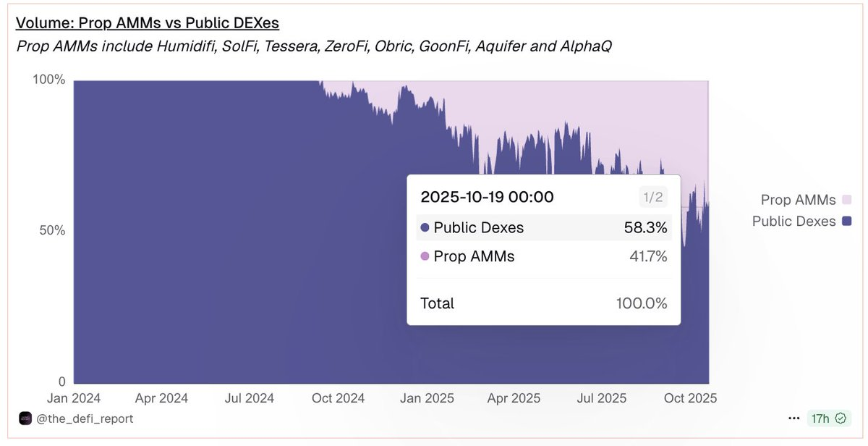Screen dimensions: 868x446
Task: Toggle Public Dexes series in legend
Action: [x=793, y=221]
